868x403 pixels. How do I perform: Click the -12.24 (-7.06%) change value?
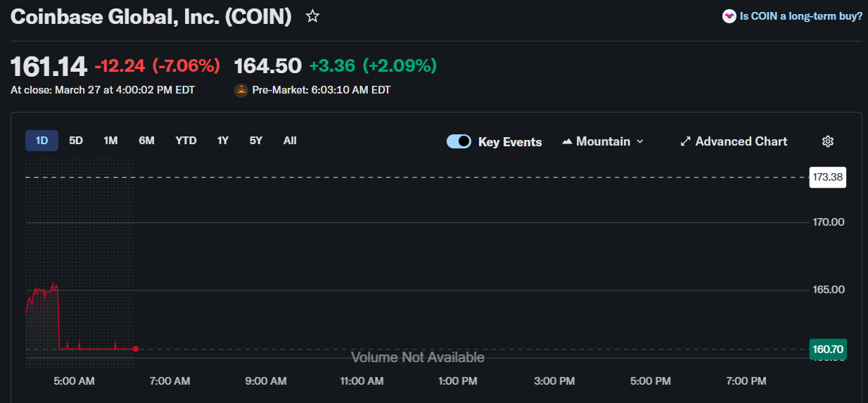pyautogui.click(x=158, y=66)
